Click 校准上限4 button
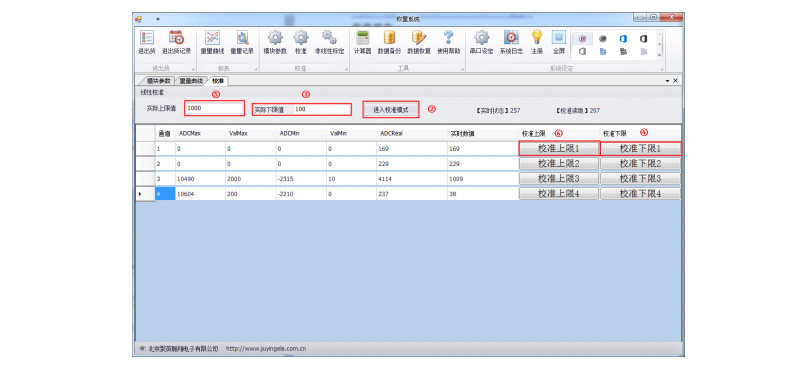Image resolution: width=790 pixels, height=367 pixels. coord(559,194)
